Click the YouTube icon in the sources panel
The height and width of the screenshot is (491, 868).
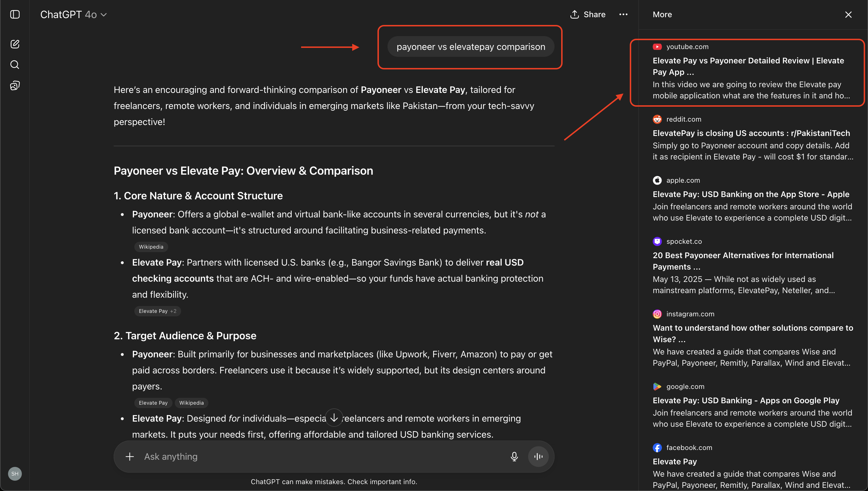pos(657,46)
